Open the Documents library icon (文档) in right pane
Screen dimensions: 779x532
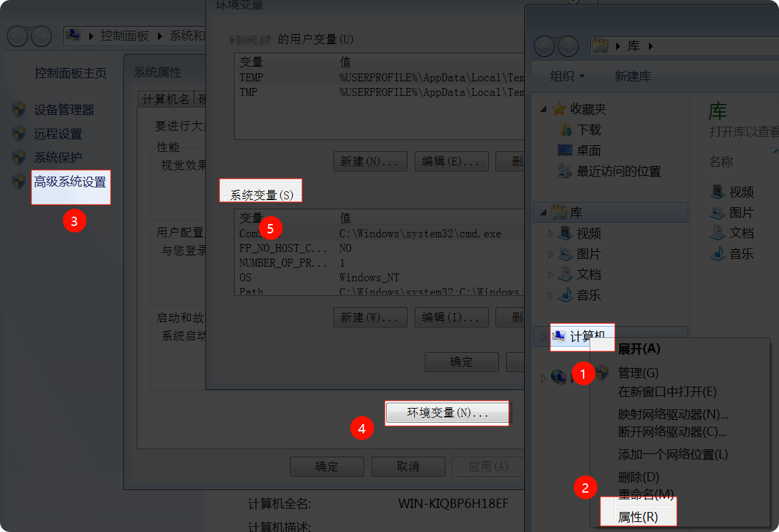click(718, 233)
